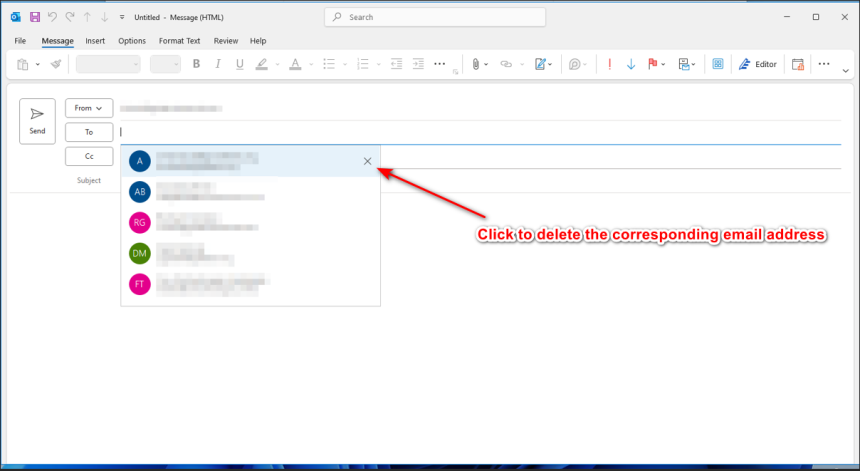Viewport: 860px width, 471px height.
Task: Mark message as Low Importance
Action: (x=631, y=64)
